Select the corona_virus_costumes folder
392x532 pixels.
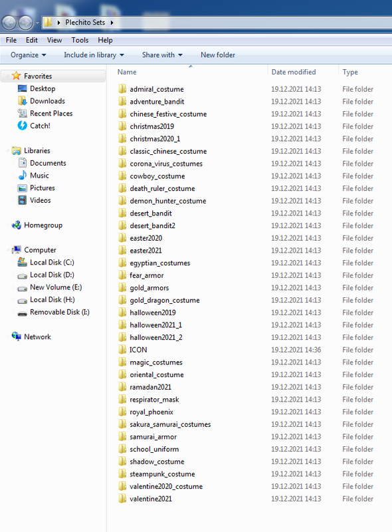(x=166, y=164)
